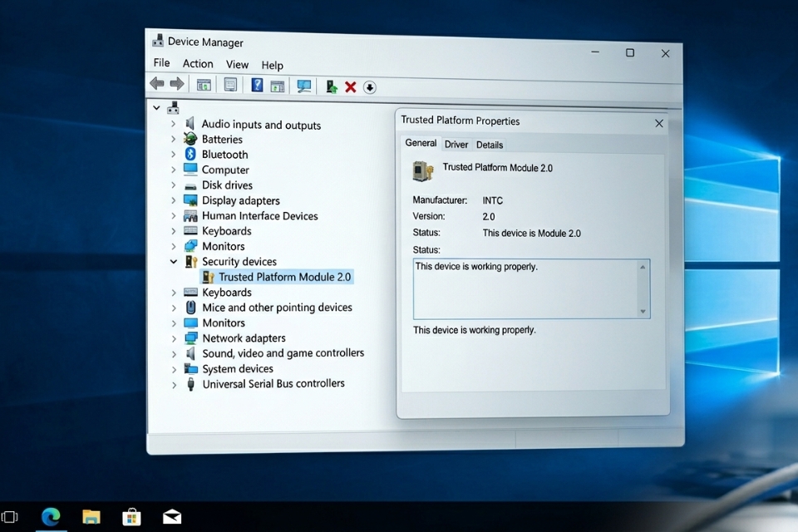Select the root computer node icon
Viewport: 798px width, 532px height.
pos(173,107)
